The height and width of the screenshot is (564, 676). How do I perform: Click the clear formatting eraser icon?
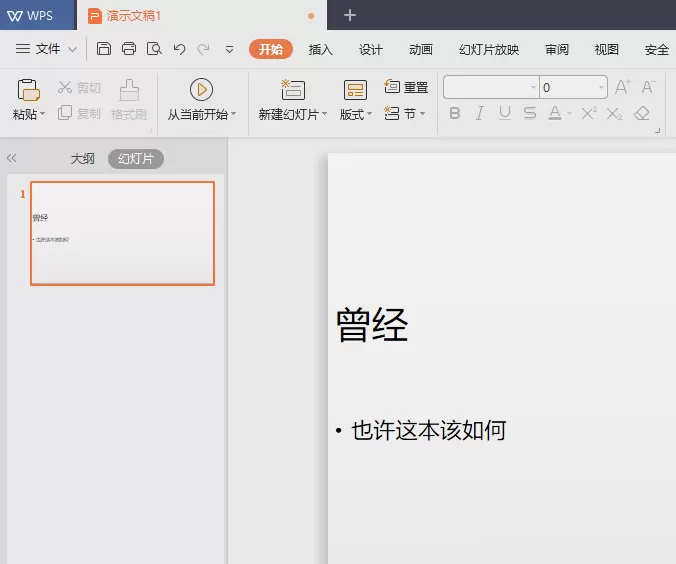point(642,114)
